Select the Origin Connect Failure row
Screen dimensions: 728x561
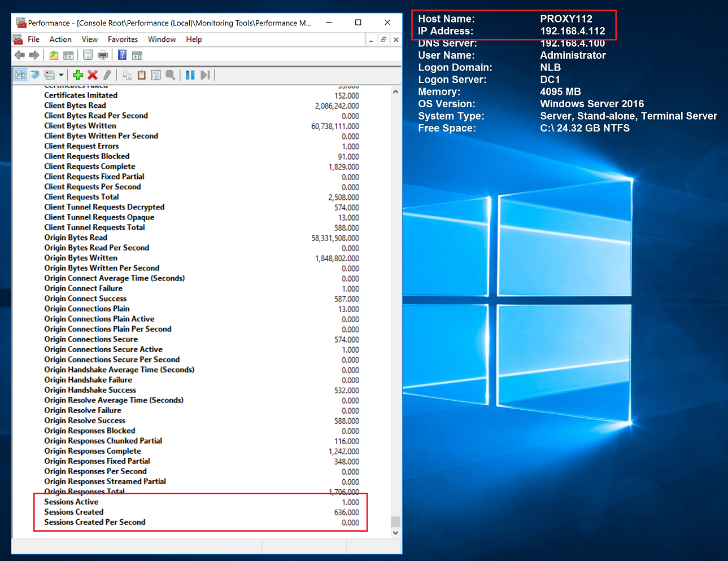(202, 288)
